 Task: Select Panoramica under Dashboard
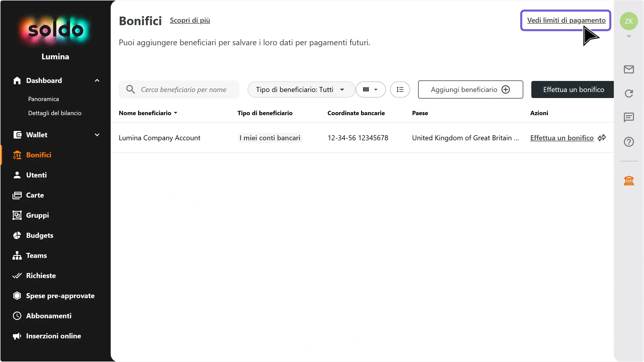point(44,99)
